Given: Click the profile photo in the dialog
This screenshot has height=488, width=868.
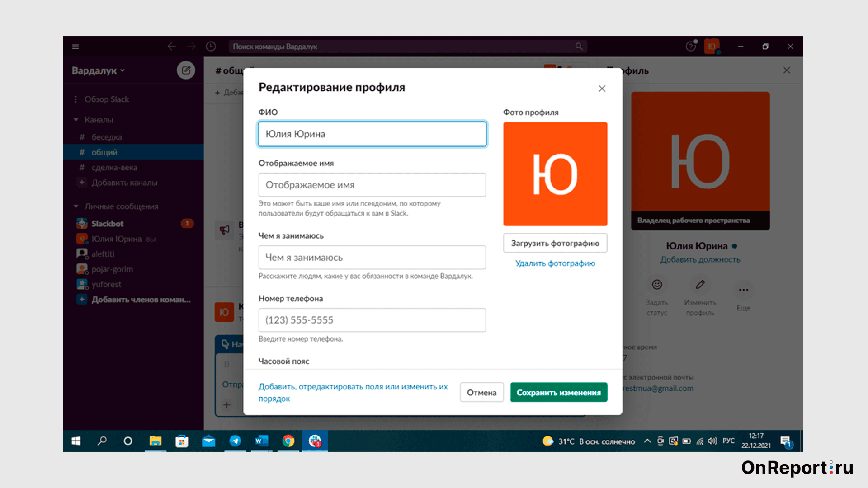Looking at the screenshot, I should [x=555, y=174].
